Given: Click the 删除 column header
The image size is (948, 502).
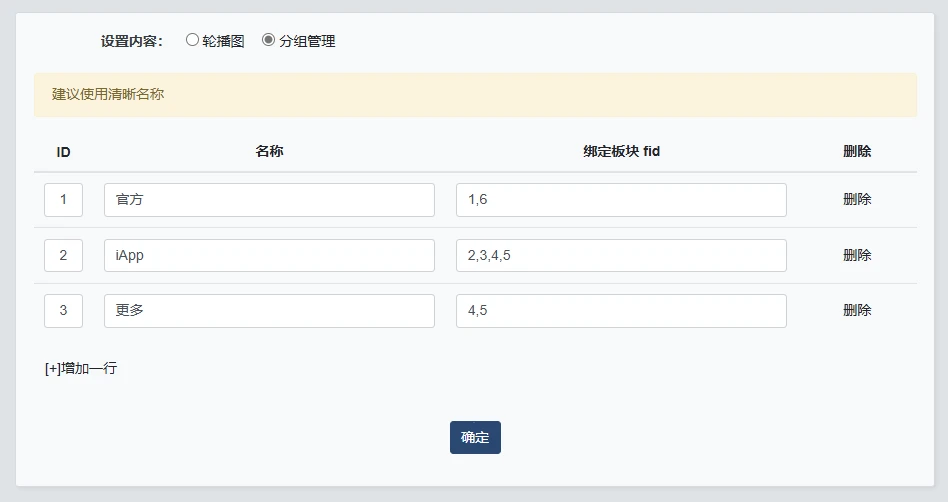Looking at the screenshot, I should tap(857, 152).
